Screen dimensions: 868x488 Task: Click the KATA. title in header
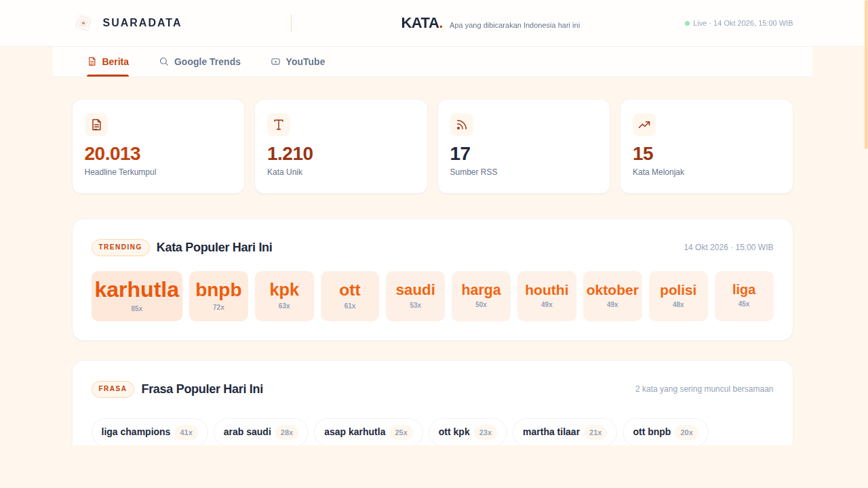422,23
